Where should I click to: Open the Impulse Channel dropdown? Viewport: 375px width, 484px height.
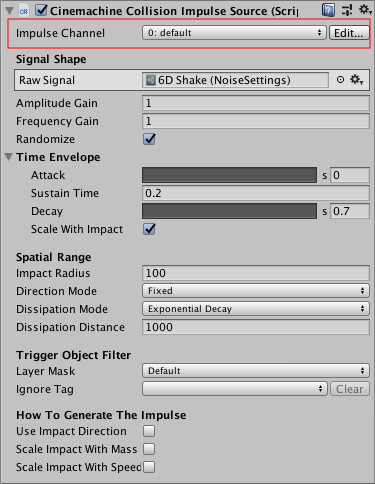click(234, 33)
